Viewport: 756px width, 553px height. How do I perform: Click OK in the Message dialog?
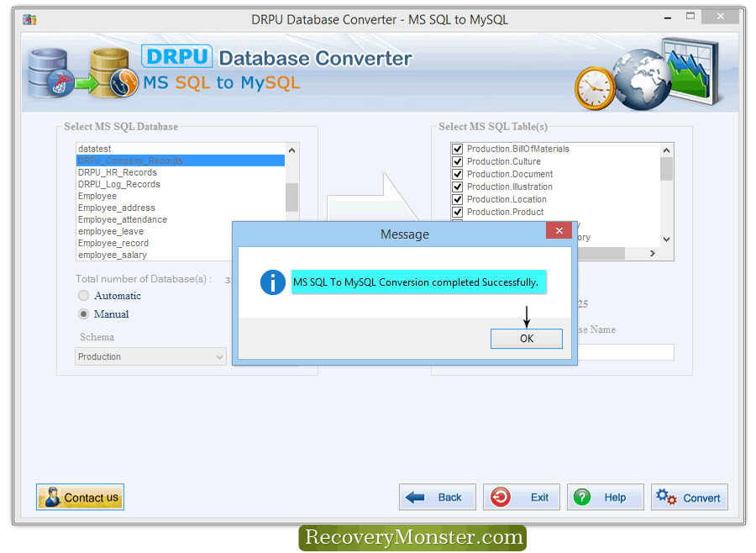pyautogui.click(x=526, y=338)
